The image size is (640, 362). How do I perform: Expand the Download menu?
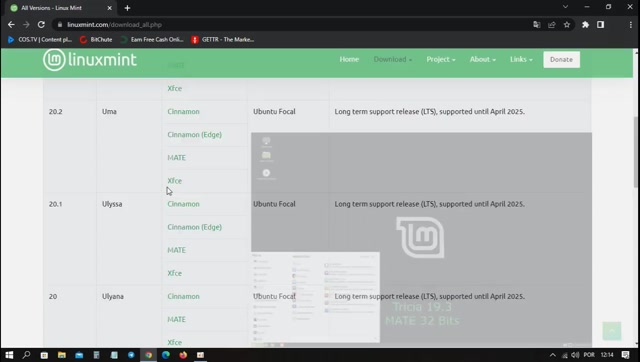pos(393,59)
